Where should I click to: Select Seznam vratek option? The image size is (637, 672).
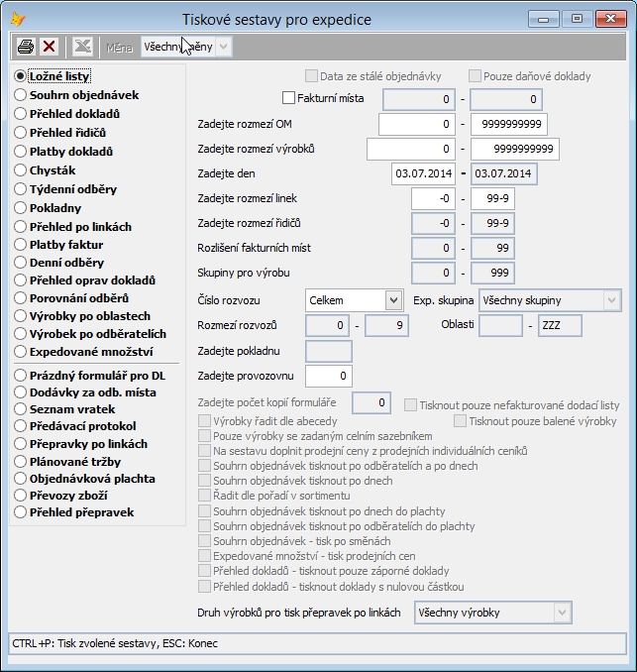(20, 409)
